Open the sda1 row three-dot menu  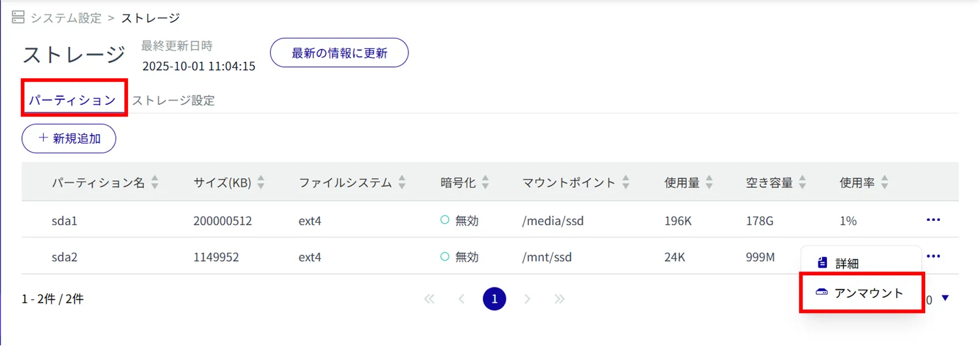pyautogui.click(x=932, y=220)
